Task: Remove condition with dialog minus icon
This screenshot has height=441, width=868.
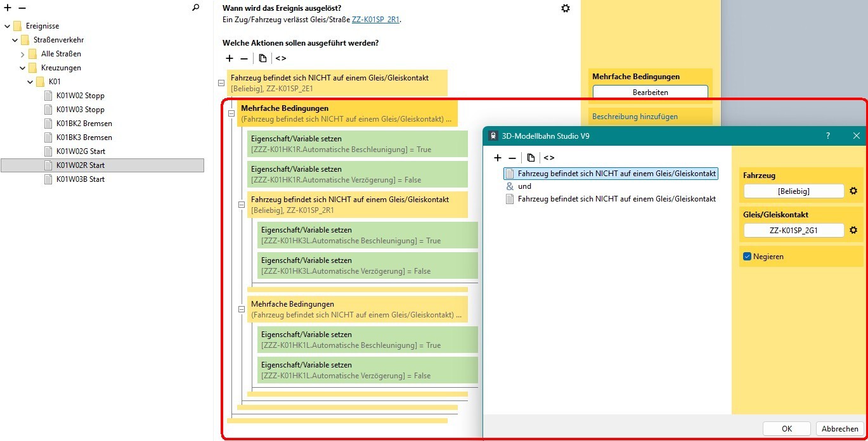Action: (512, 158)
